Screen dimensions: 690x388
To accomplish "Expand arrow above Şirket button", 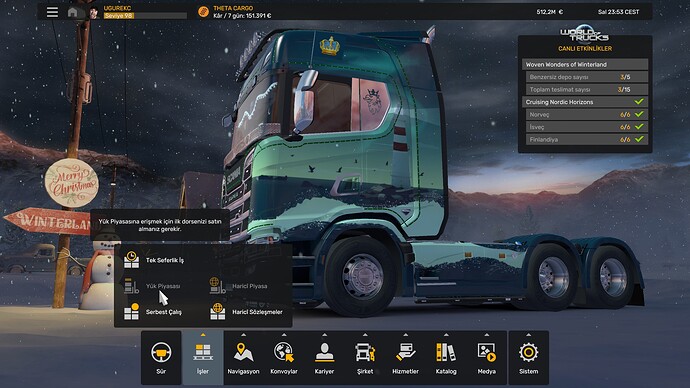I will click(x=365, y=335).
